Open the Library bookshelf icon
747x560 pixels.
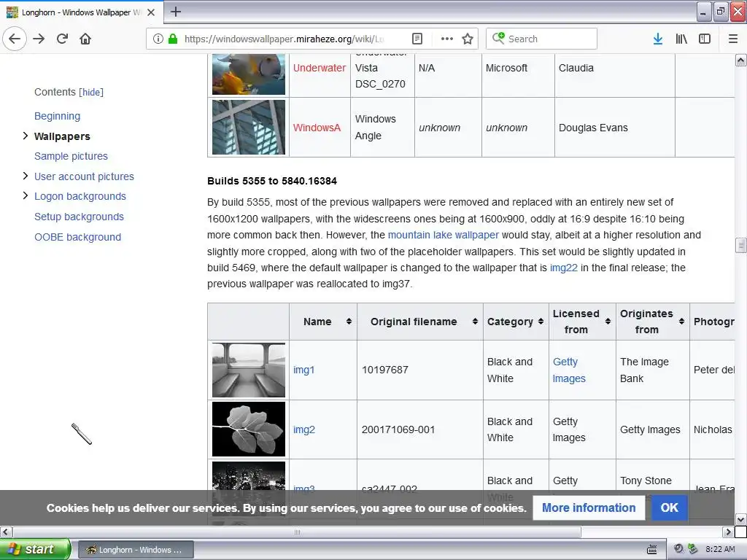point(681,39)
